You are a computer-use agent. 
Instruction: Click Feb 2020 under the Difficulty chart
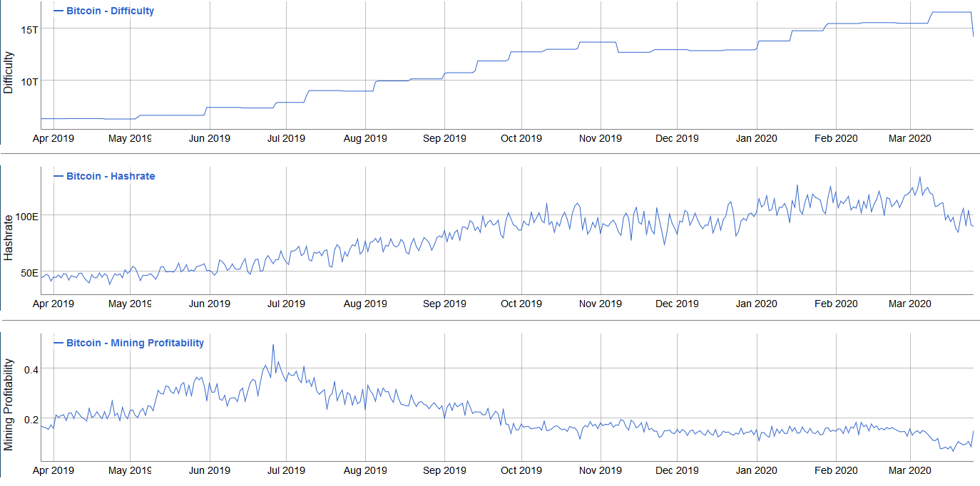point(836,138)
